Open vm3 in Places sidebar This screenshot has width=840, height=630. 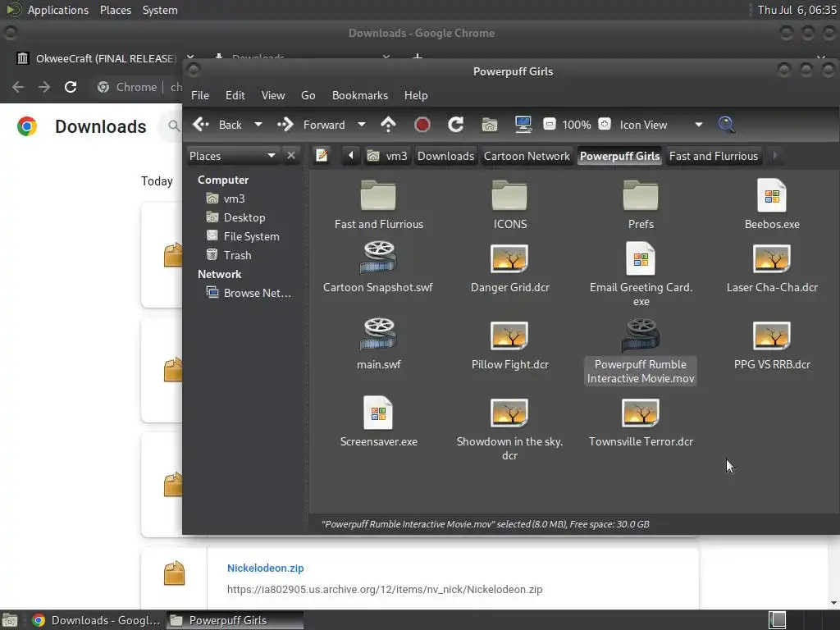coord(234,199)
